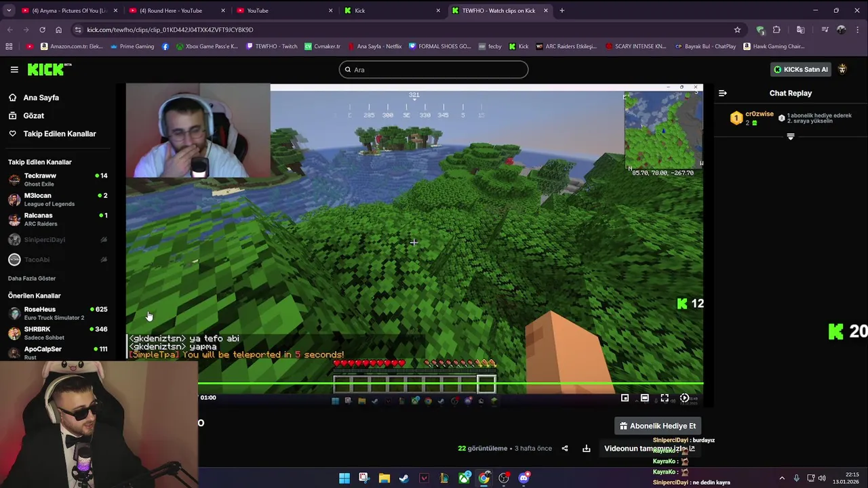Image resolution: width=868 pixels, height=488 pixels.
Task: Seek on the green video progress bar
Action: 450,384
